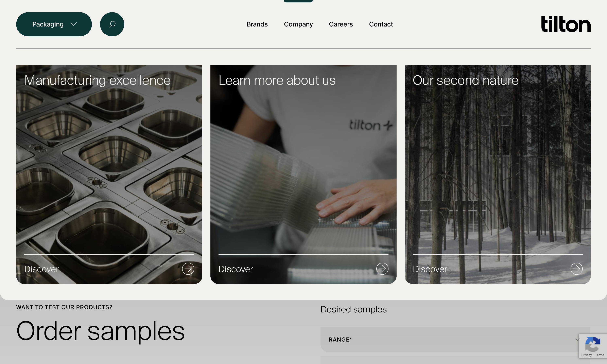Go to the Careers page

pyautogui.click(x=341, y=24)
